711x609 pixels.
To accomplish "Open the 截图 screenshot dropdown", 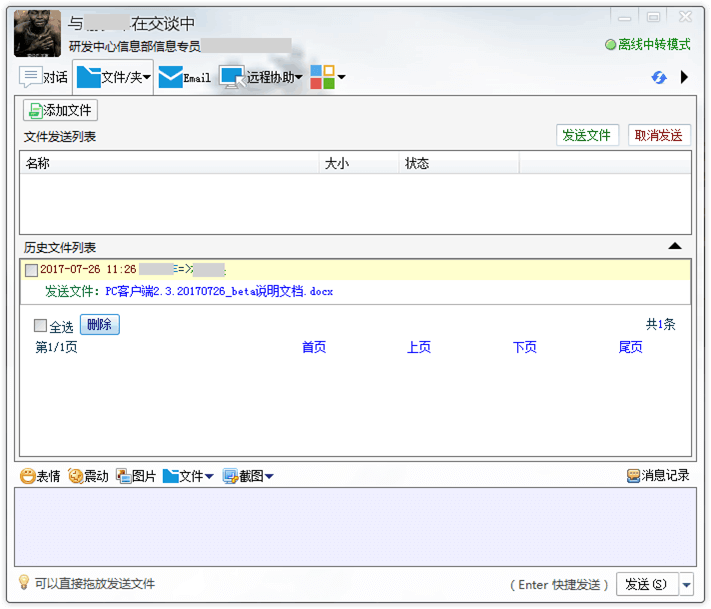I will tap(269, 477).
